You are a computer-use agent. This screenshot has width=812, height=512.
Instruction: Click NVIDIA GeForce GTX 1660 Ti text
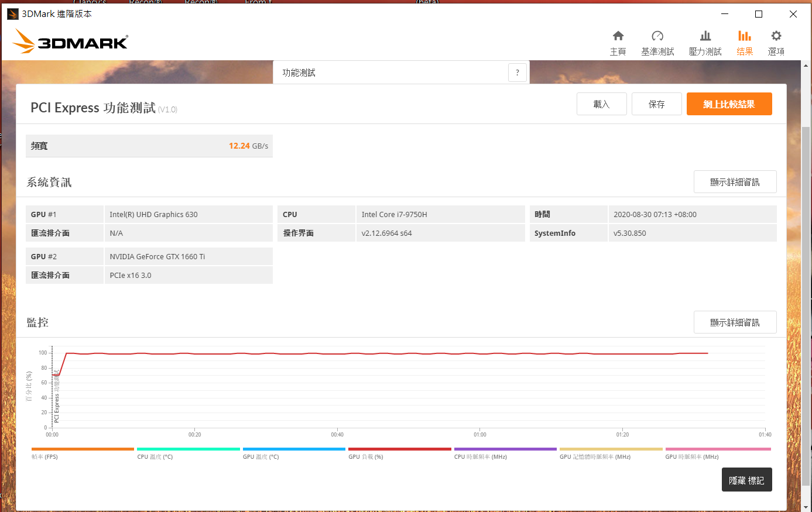tap(157, 257)
